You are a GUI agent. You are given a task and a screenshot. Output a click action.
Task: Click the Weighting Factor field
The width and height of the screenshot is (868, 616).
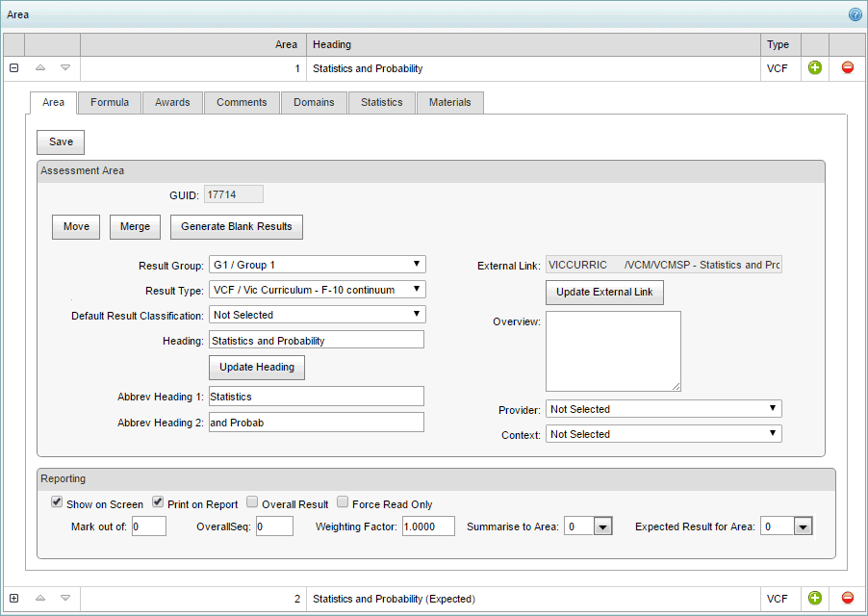point(428,526)
